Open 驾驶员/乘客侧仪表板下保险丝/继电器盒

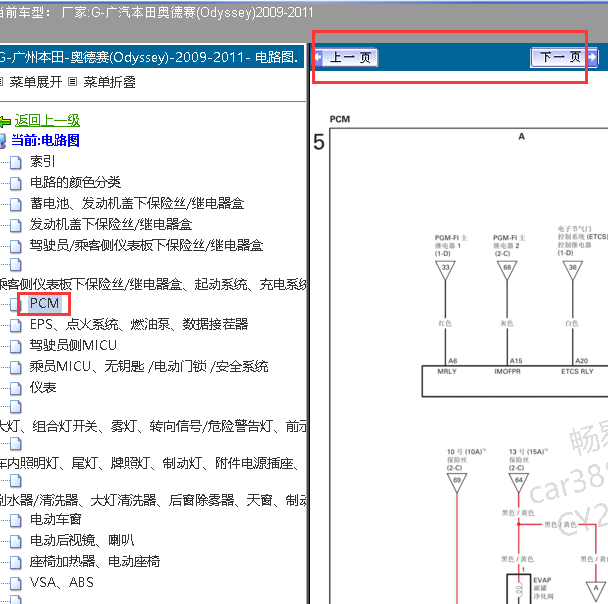pyautogui.click(x=147, y=245)
